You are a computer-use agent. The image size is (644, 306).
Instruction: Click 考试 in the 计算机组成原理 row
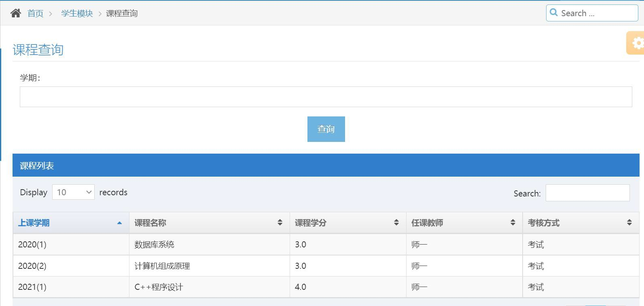536,266
